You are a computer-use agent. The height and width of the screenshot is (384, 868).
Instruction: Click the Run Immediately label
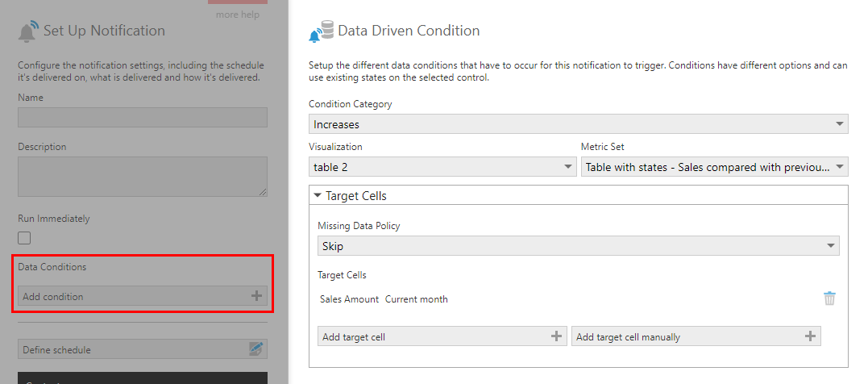(x=54, y=219)
